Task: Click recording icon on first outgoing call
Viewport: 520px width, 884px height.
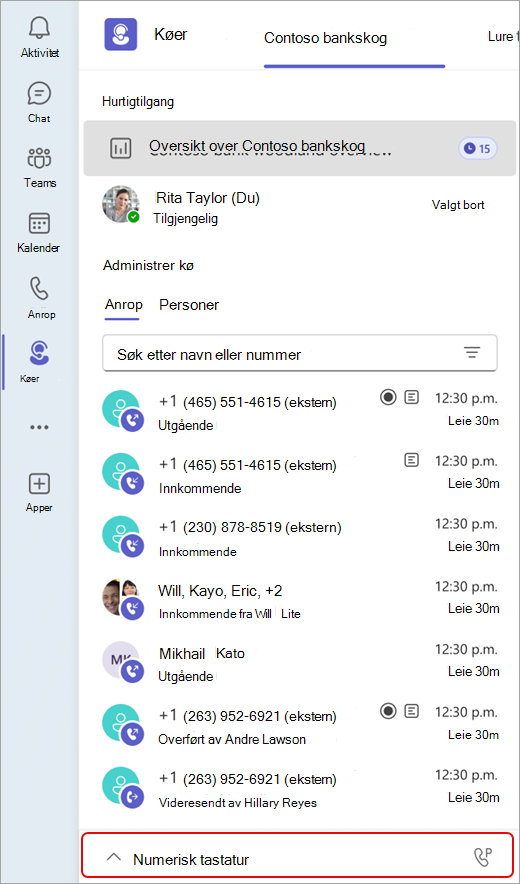Action: 387,398
